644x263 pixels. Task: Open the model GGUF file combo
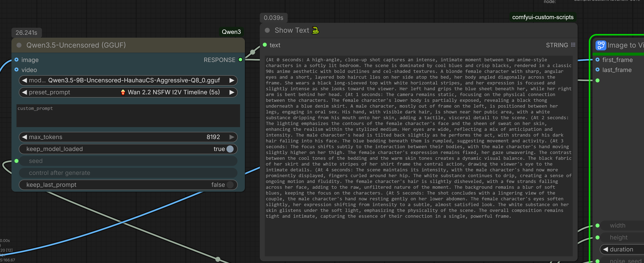[x=128, y=80]
